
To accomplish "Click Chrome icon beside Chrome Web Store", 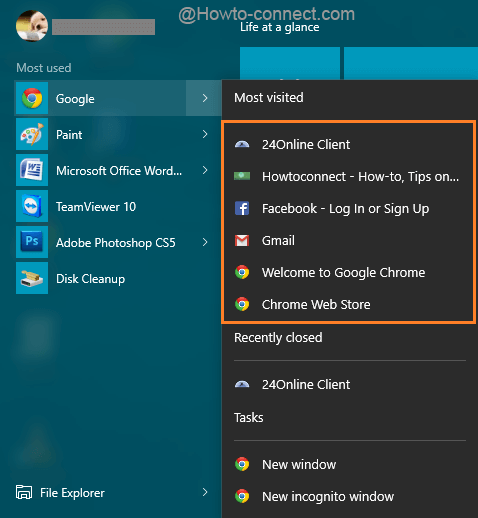I will [x=242, y=304].
